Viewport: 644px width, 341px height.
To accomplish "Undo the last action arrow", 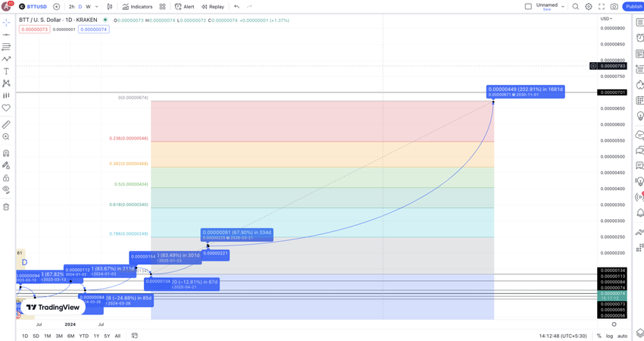I will click(236, 7).
